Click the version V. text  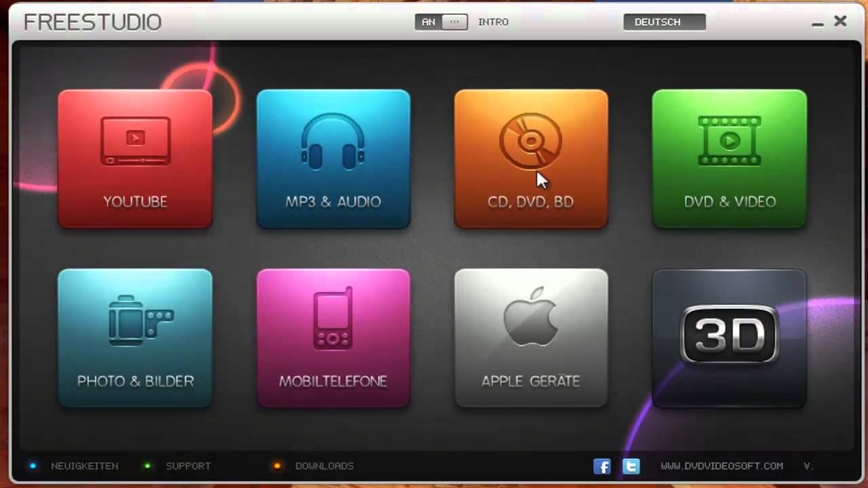[808, 466]
